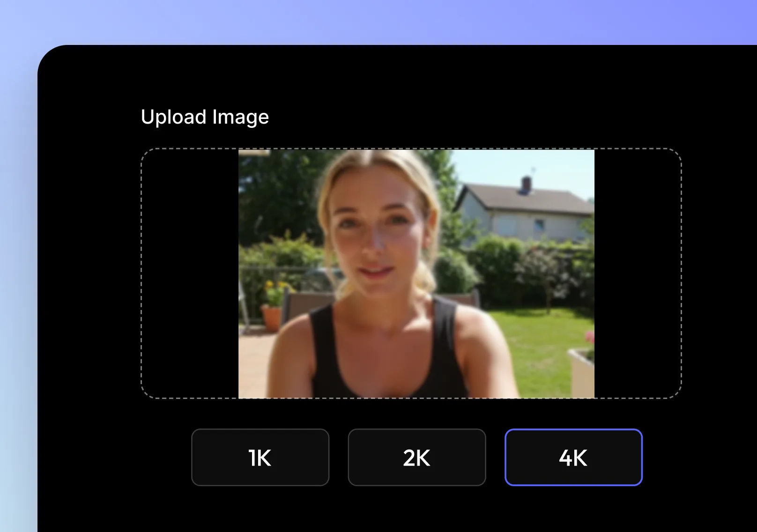Click the house window in the photo
Viewport: 757px width, 532px height.
[540, 224]
